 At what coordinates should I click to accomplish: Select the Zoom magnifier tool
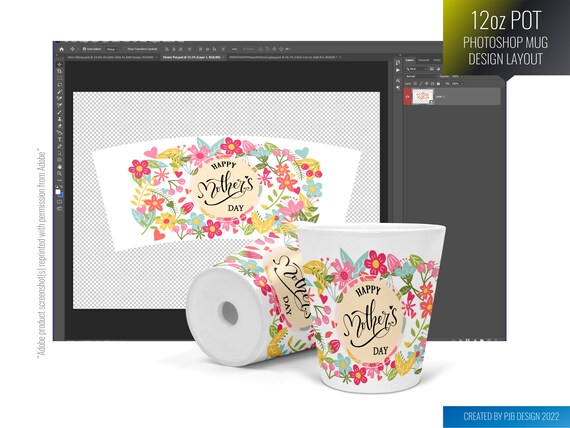pyautogui.click(x=59, y=174)
